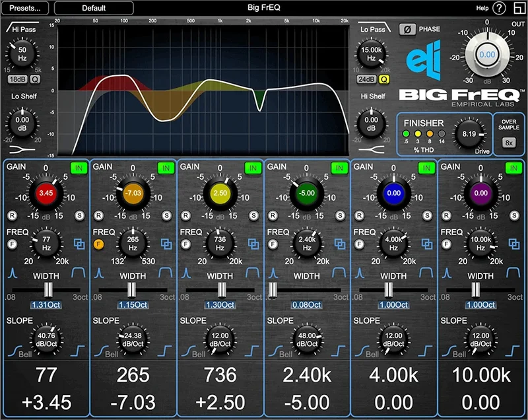Click the green -5.00 gain knob
Viewport: 528px width, 420px height.
(x=307, y=193)
